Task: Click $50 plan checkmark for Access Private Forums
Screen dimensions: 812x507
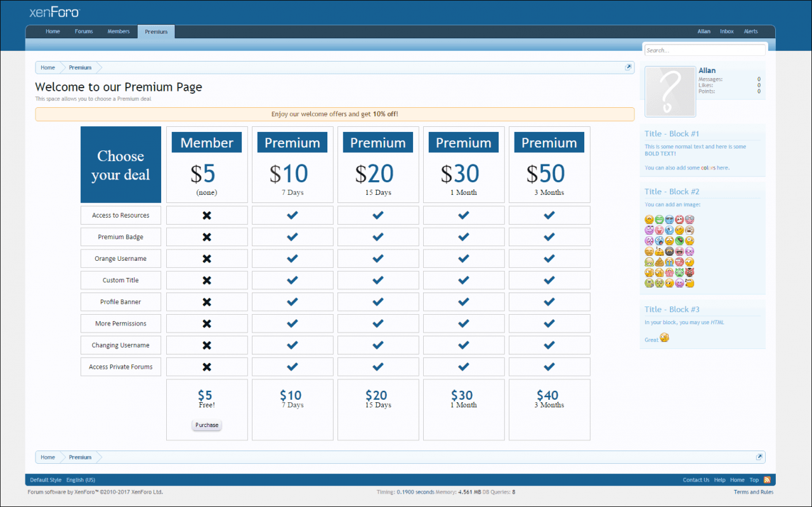Action: tap(549, 367)
